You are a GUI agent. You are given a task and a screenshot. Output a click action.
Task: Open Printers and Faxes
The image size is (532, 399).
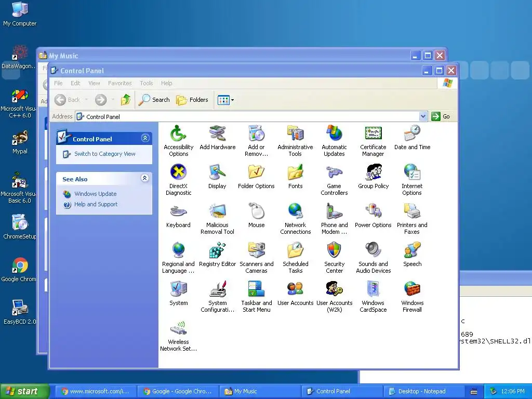[x=412, y=219]
